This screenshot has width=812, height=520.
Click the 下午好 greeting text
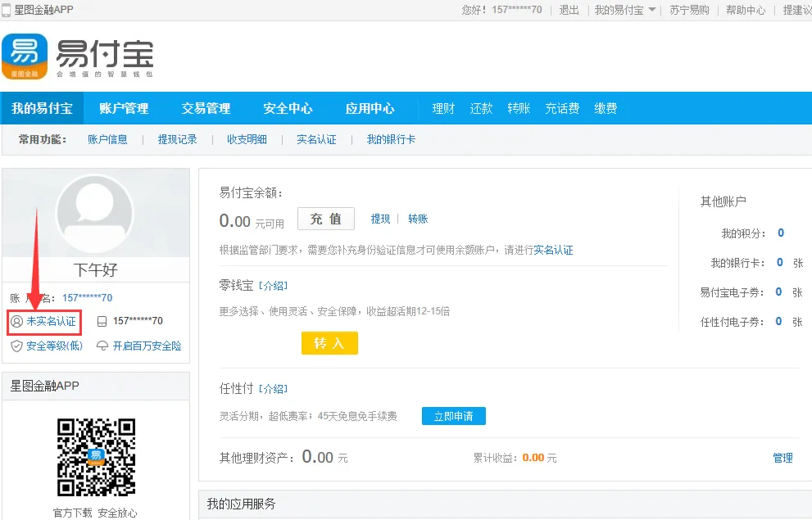tap(96, 269)
